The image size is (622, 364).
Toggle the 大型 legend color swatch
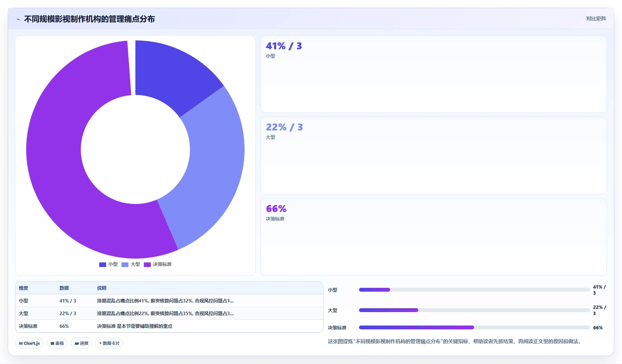125,264
